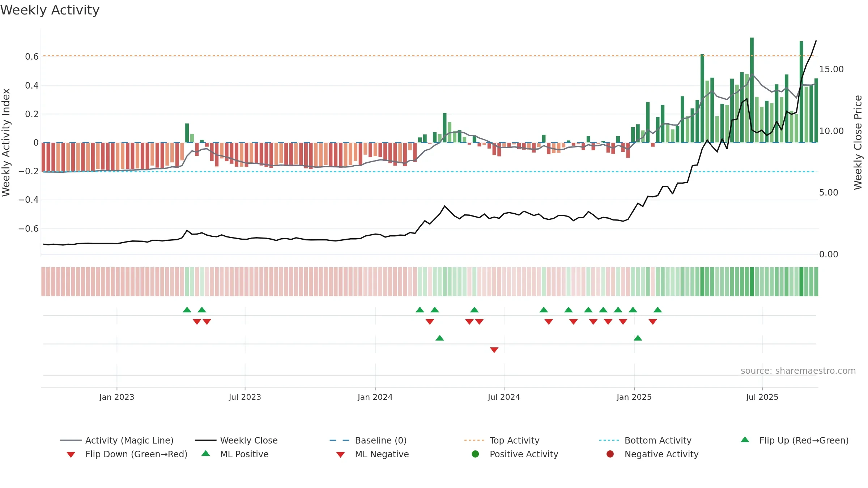Select the ML Positive marker between Jan and Jul 2024
This screenshot has height=488, width=868.
coord(440,338)
